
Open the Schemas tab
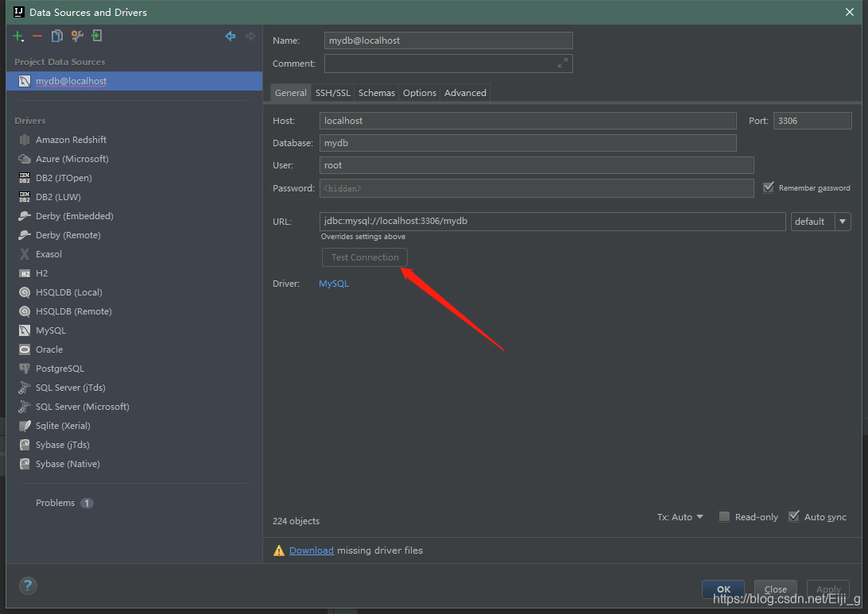pyautogui.click(x=377, y=93)
